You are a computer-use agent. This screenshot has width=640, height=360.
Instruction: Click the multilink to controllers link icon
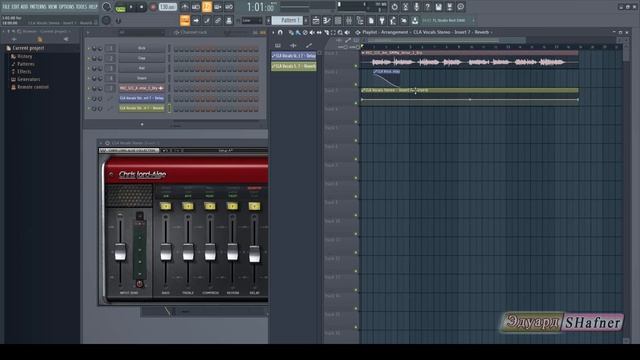pos(218,20)
